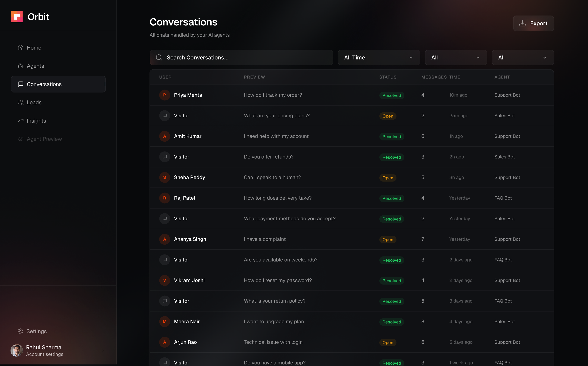Click the Settings gear icon
The width and height of the screenshot is (588, 366).
(x=20, y=331)
